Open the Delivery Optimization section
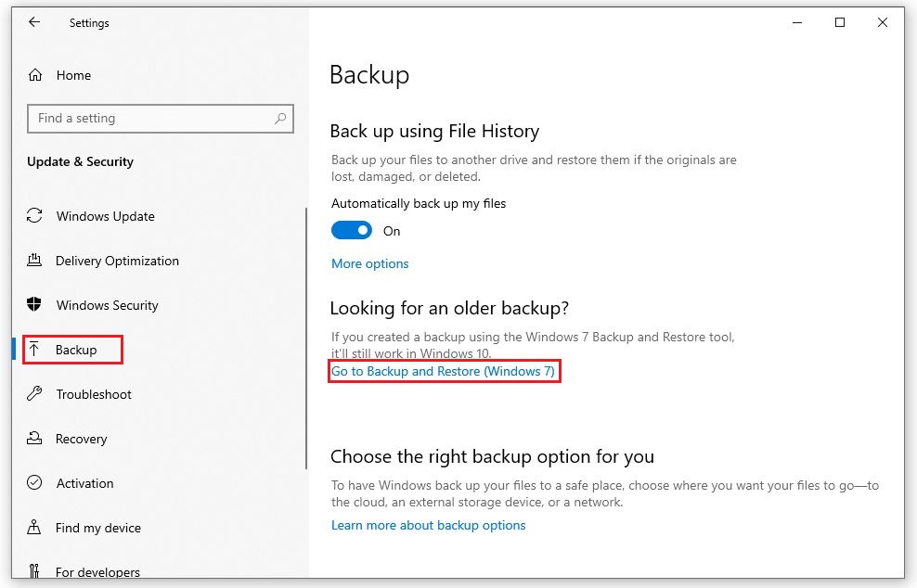The height and width of the screenshot is (588, 917). [117, 261]
